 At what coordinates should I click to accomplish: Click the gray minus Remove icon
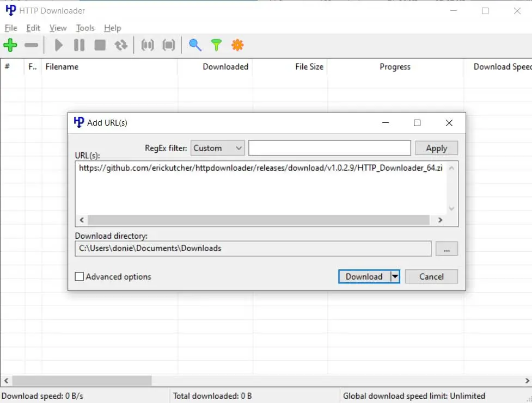pos(31,45)
